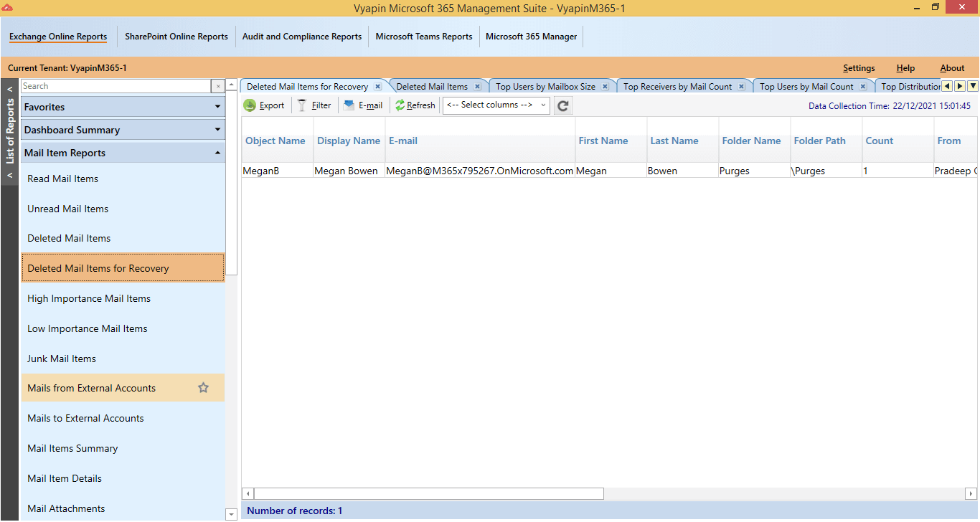Sort by the Display Name column header
The height and width of the screenshot is (522, 980).
(349, 141)
